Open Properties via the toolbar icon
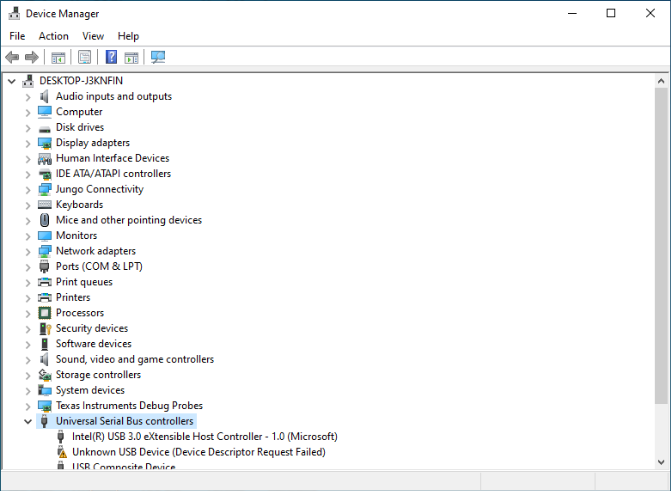671x491 pixels. (84, 57)
